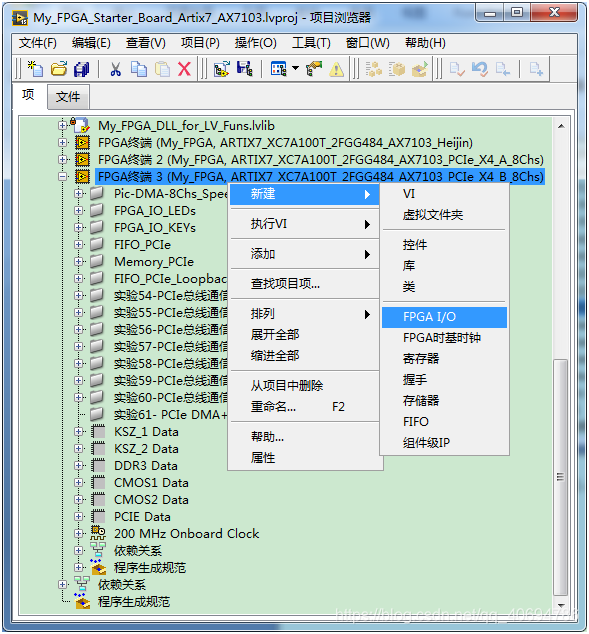Open the 帮助(H) menu
This screenshot has width=589, height=634.
pos(425,43)
